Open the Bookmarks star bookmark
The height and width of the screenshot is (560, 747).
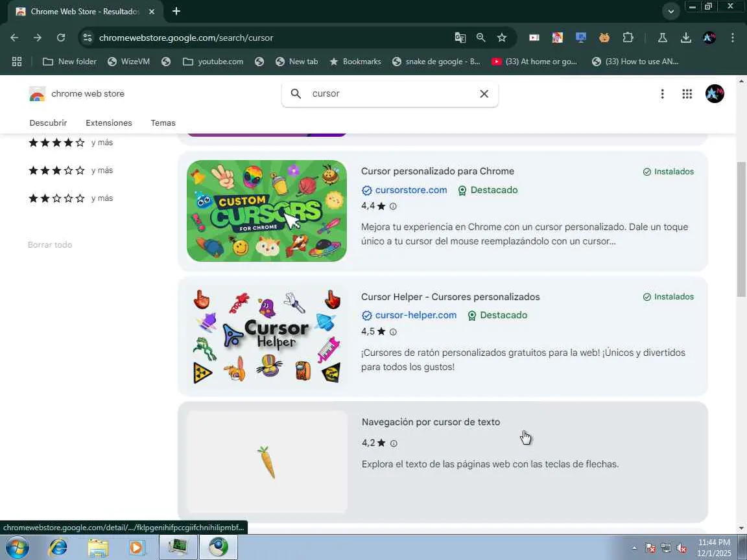(355, 62)
